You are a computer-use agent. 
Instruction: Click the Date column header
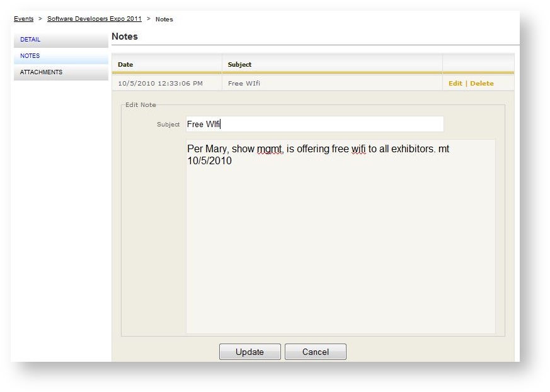125,65
